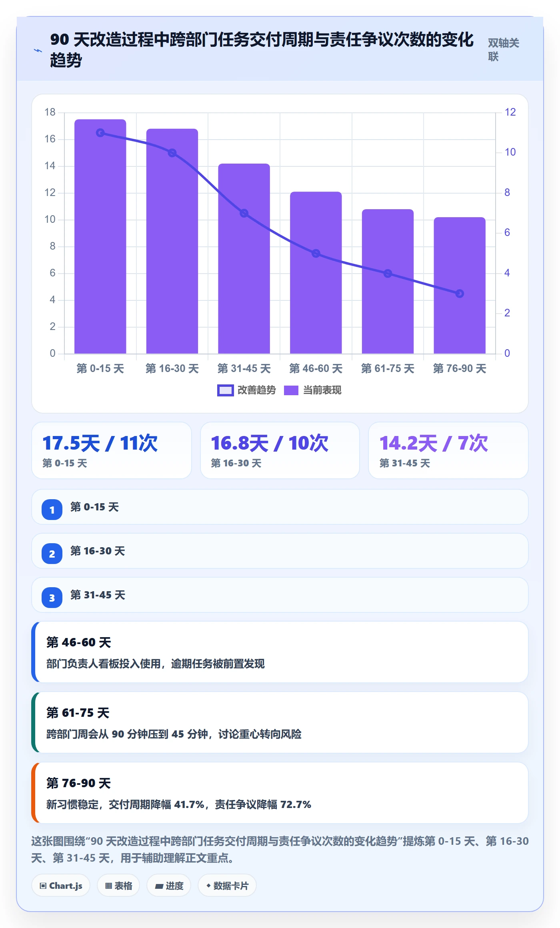Click the text about 跨部门周会 shortened to 45 分钟

pyautogui.click(x=174, y=734)
